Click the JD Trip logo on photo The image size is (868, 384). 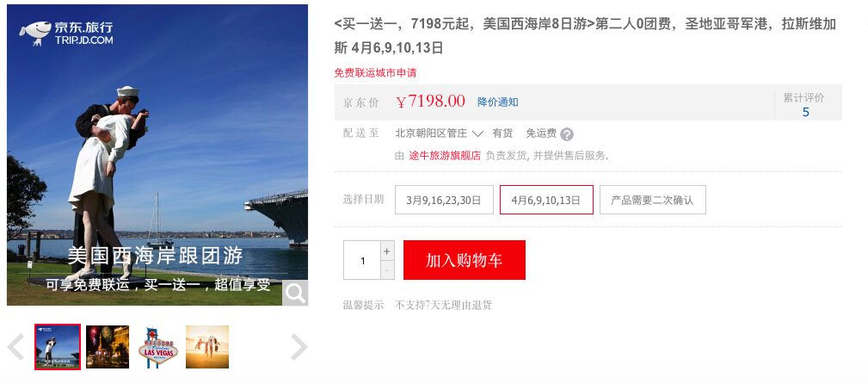[x=66, y=33]
